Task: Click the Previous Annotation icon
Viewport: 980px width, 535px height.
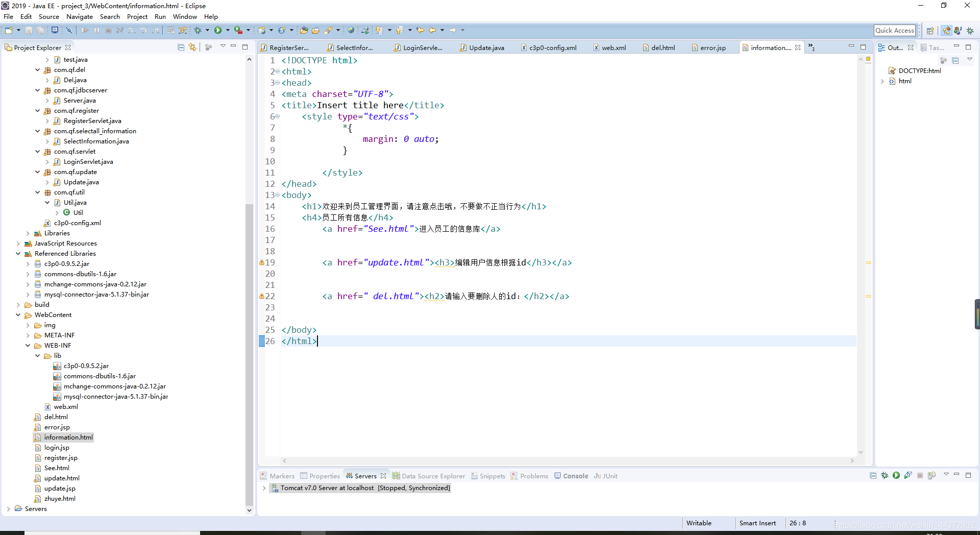Action: [x=399, y=31]
